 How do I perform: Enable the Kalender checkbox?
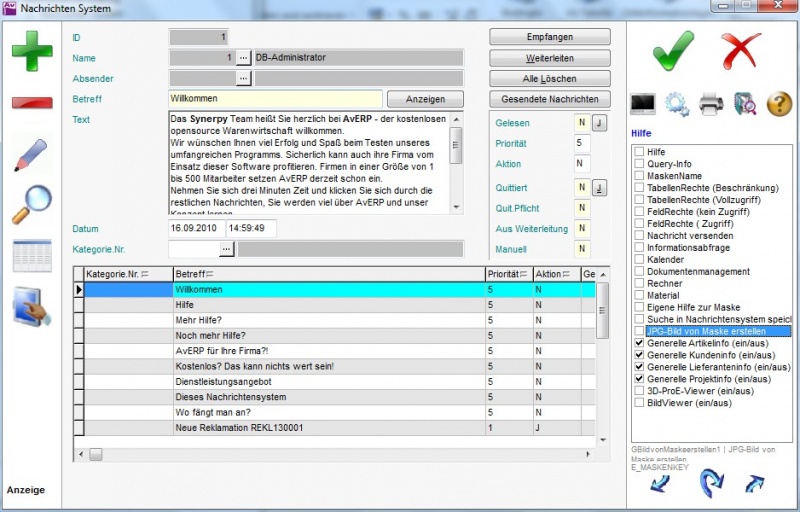pyautogui.click(x=638, y=259)
